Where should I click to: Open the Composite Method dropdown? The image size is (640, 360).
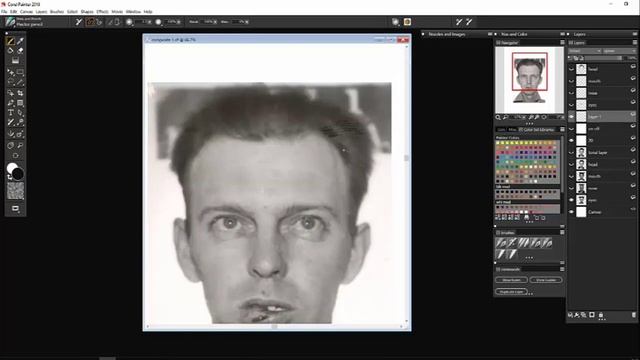(x=584, y=51)
